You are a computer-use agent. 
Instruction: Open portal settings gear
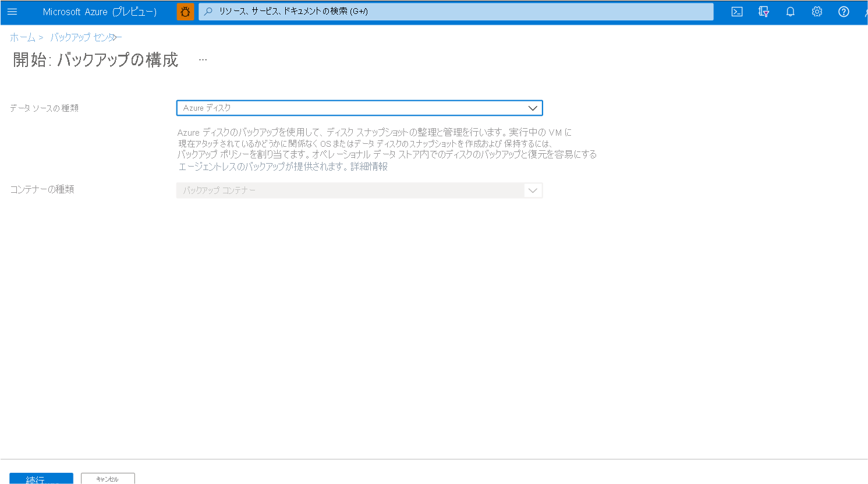[817, 12]
